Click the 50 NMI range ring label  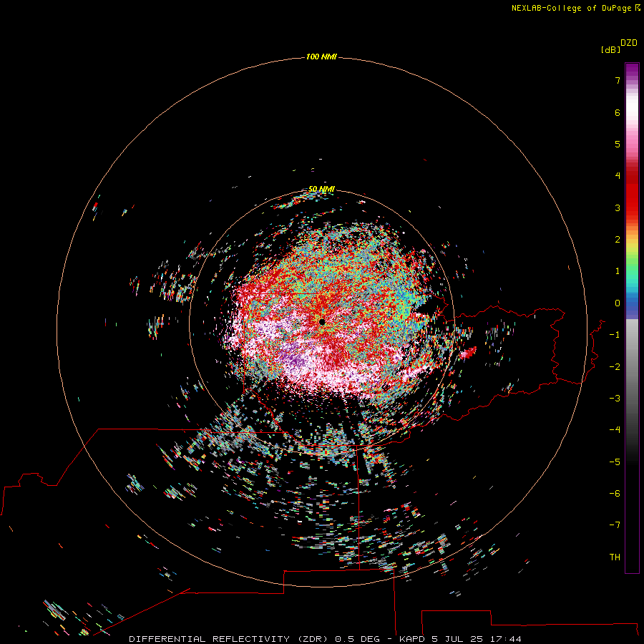(x=321, y=189)
